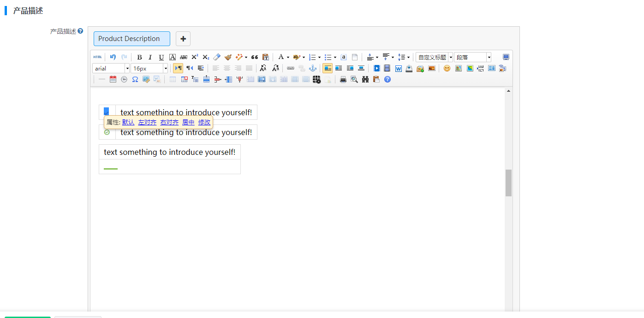
Task: Toggle italic text style
Action: click(x=150, y=57)
